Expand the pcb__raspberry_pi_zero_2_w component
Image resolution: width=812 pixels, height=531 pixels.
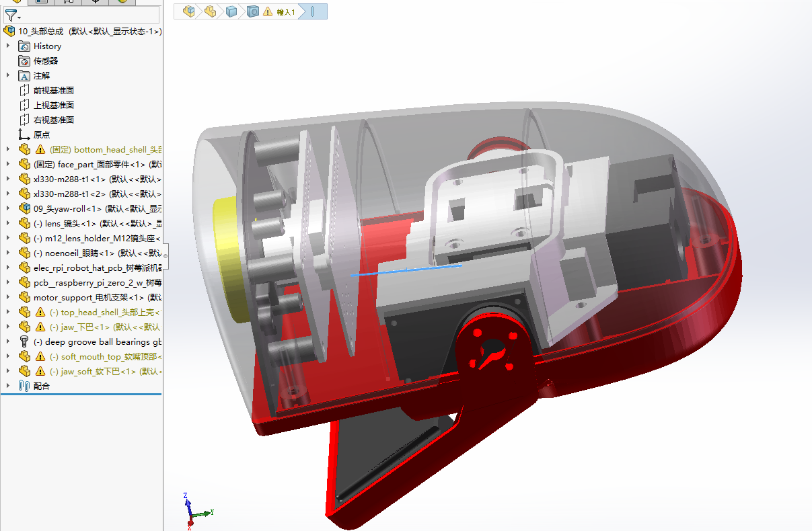point(8,282)
